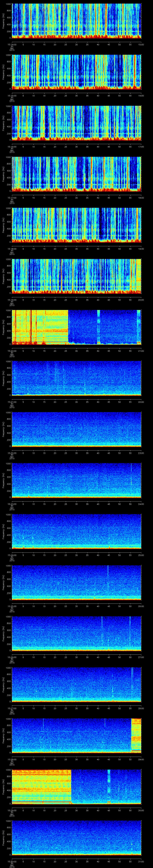Click the '15:20:00' start time label

12,351
